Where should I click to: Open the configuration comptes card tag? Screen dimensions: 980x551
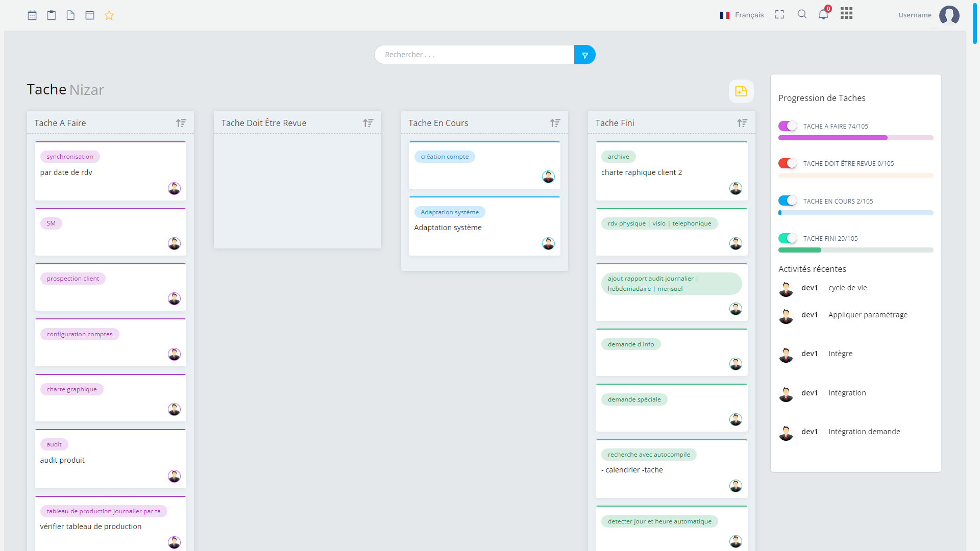coord(80,334)
